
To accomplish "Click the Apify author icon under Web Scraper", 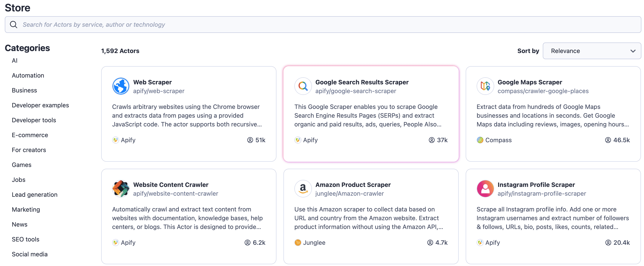I will 115,140.
